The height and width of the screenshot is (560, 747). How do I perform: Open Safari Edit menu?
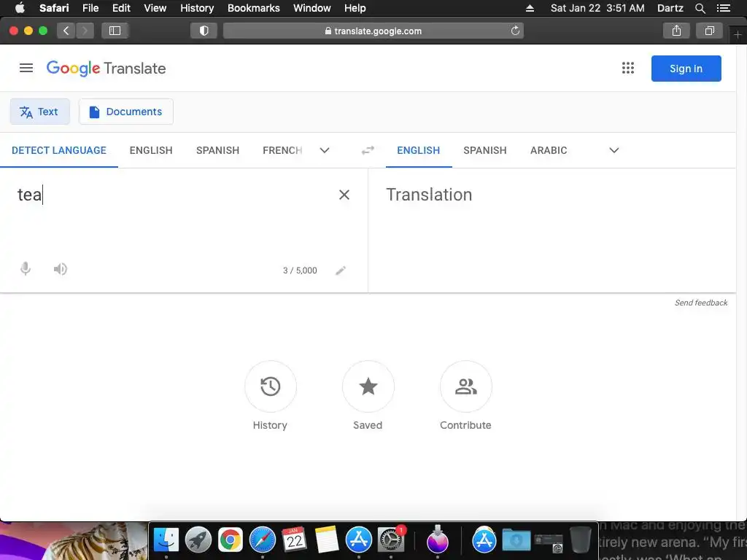click(x=121, y=8)
